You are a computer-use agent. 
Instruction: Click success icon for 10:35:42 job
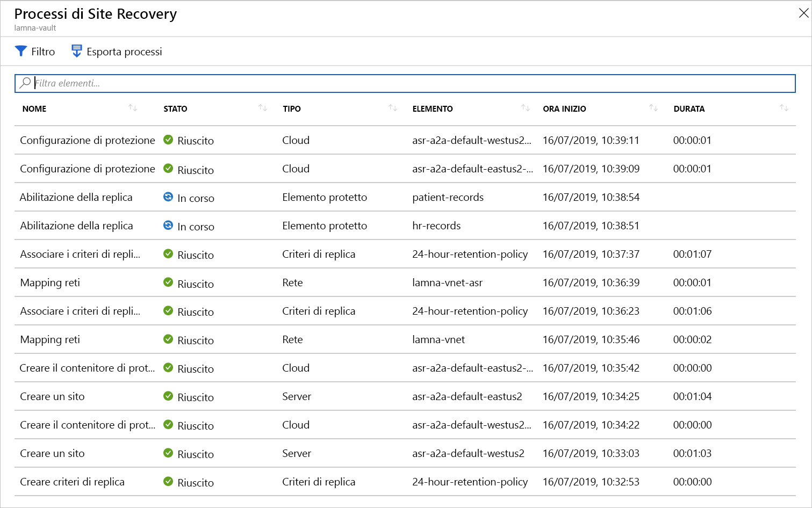168,367
